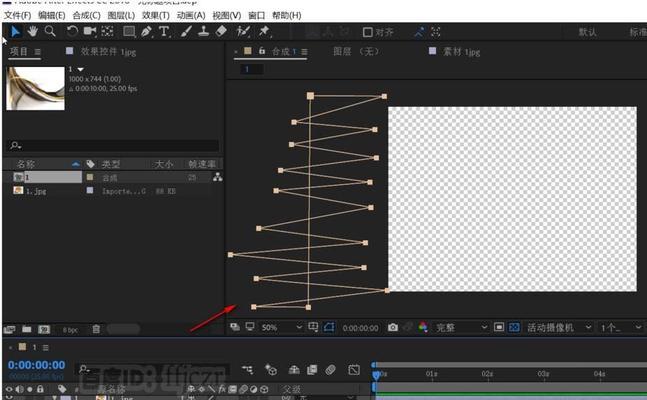Click the video eye column header in timeline
Image resolution: width=647 pixels, height=400 pixels.
9,389
